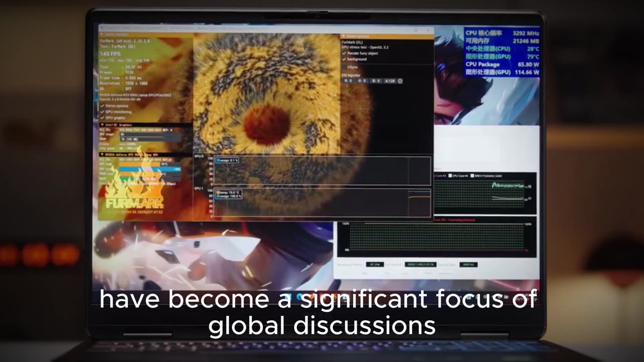Toggle 'CPU Core #4' checkbox in stability test graph

(450, 176)
